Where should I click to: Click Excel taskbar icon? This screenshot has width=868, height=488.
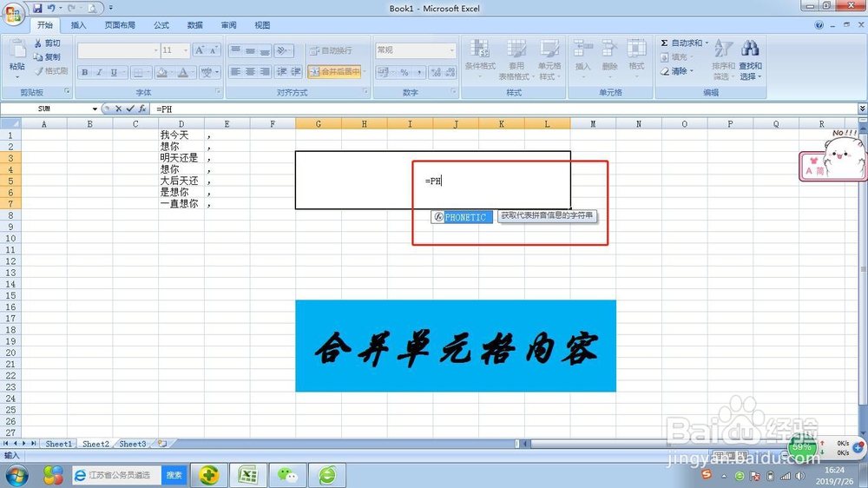pyautogui.click(x=248, y=475)
